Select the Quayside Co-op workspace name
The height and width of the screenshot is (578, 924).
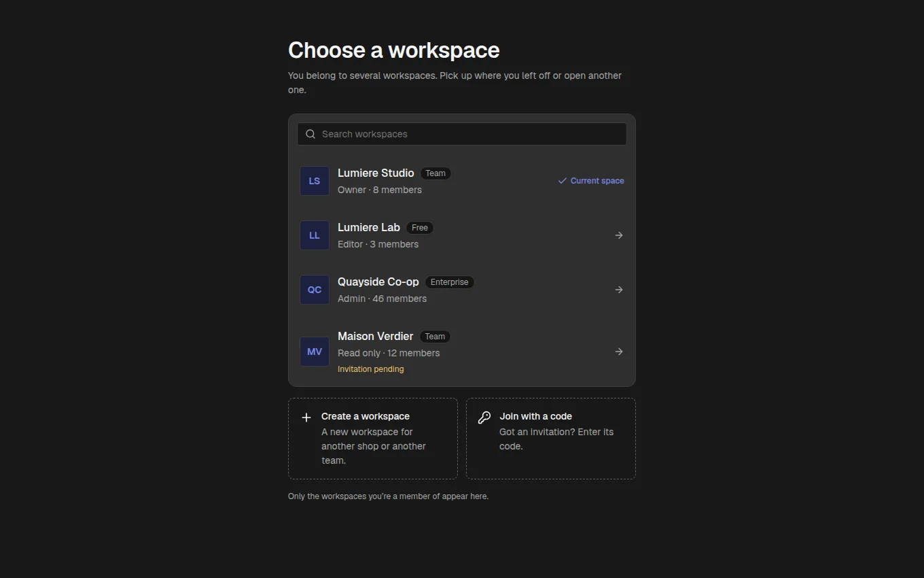coord(378,282)
